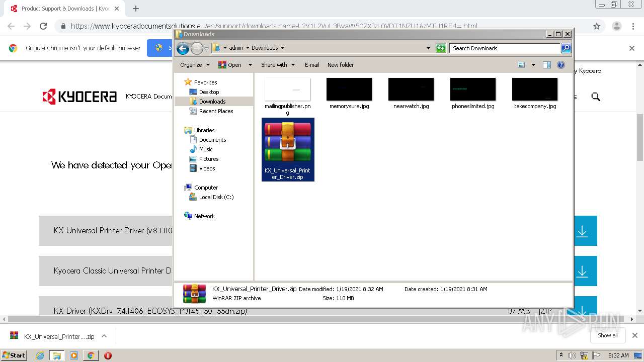
Task: Open Videos library in the sidebar
Action: click(x=207, y=168)
